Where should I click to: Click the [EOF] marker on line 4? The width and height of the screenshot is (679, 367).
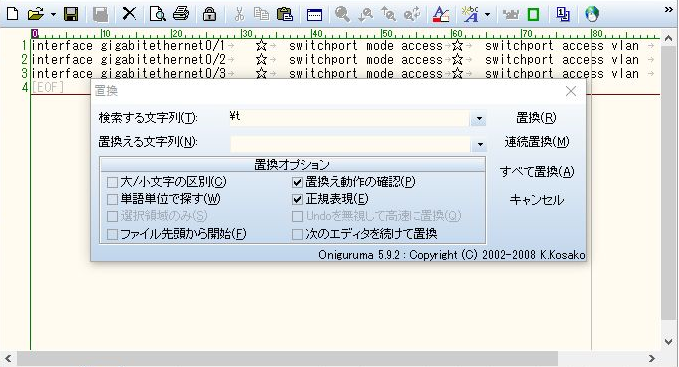click(x=48, y=87)
